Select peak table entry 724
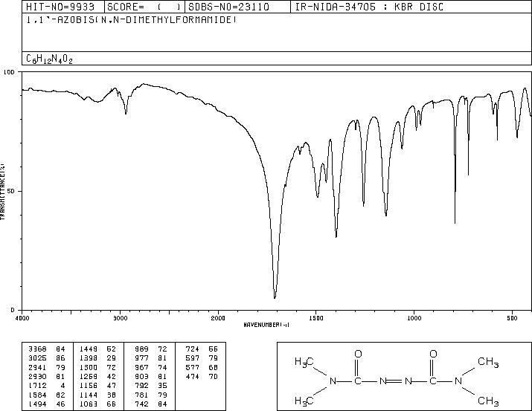 [x=202, y=349]
